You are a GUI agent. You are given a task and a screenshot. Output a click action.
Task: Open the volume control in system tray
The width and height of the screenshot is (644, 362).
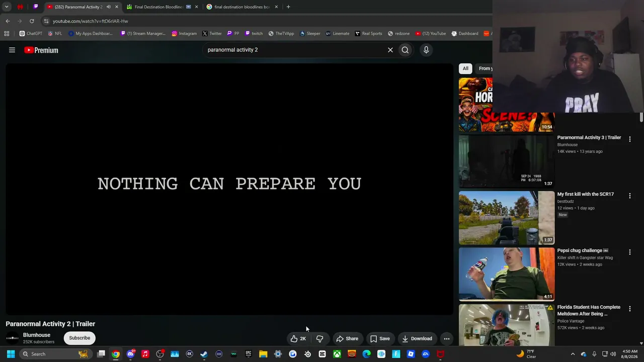[x=613, y=354]
